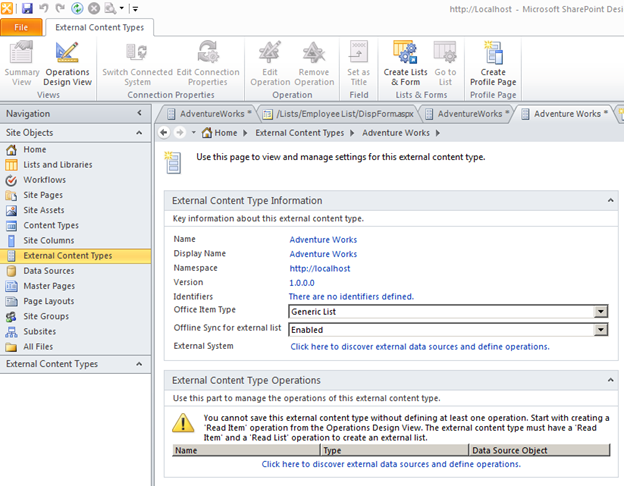Screen dimensions: 624x486
Task: Click 'There are no identifiers defined' link
Action: click(351, 297)
